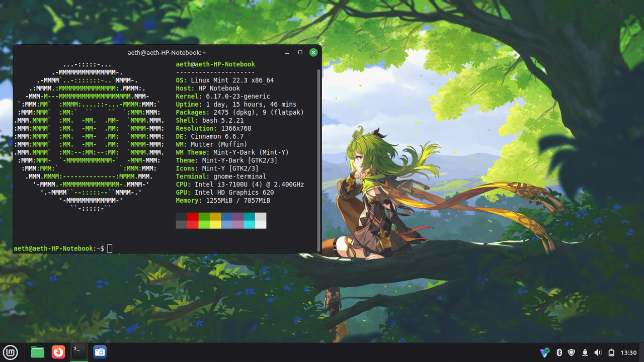Screen dimensions: 644x362
Task: Open the screenshot camera app in panel
Action: pyautogui.click(x=100, y=352)
